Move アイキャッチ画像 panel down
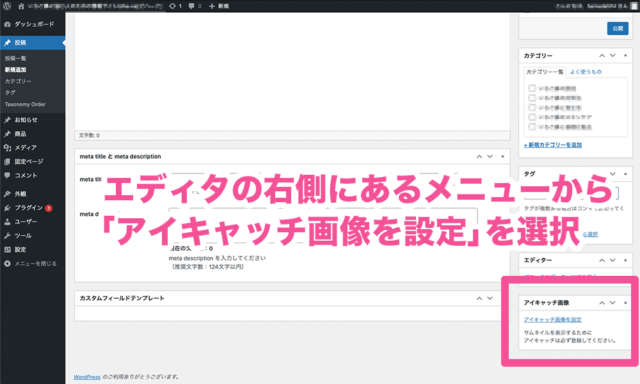Screen dimensions: 640x384 pos(613,303)
